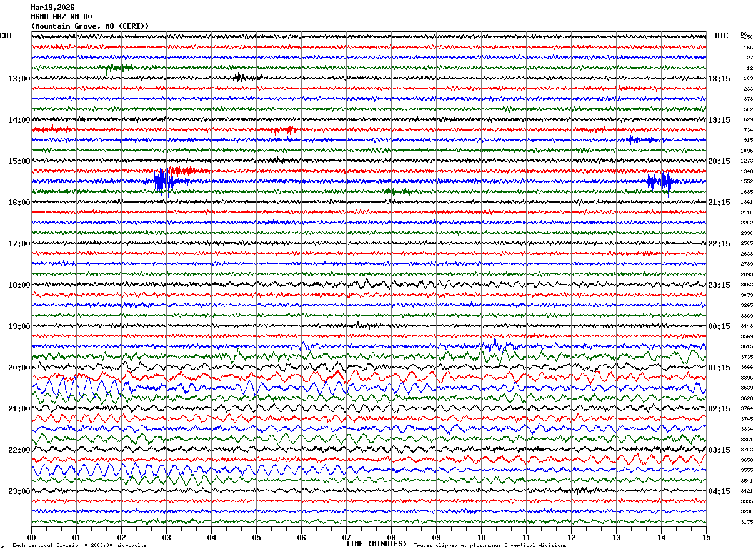Select the 04:15 UTC time label
Image resolution: width=756 pixels, height=554 pixels.
click(x=719, y=491)
